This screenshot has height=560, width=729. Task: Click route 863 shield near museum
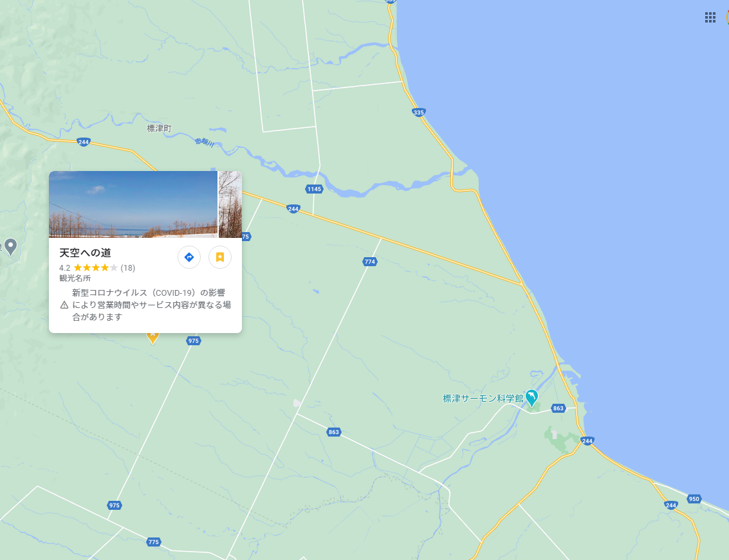tap(558, 408)
